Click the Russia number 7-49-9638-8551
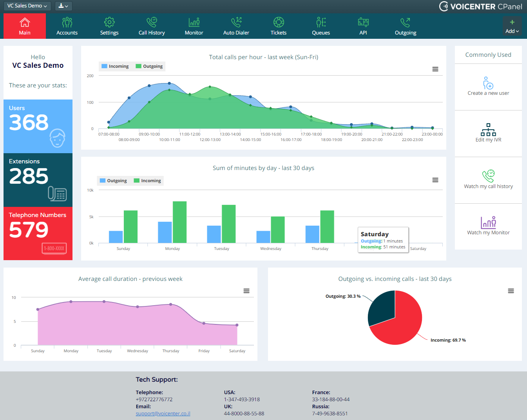This screenshot has width=527, height=420. click(330, 414)
